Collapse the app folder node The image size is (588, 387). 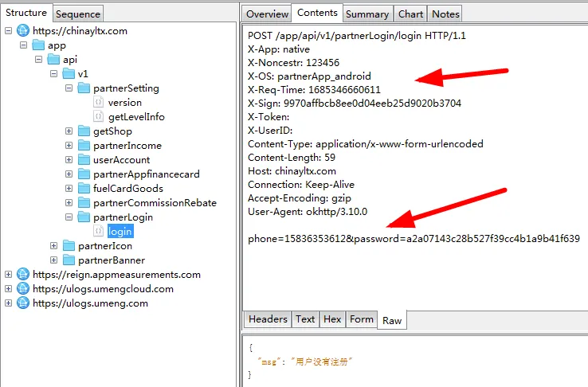tap(23, 45)
